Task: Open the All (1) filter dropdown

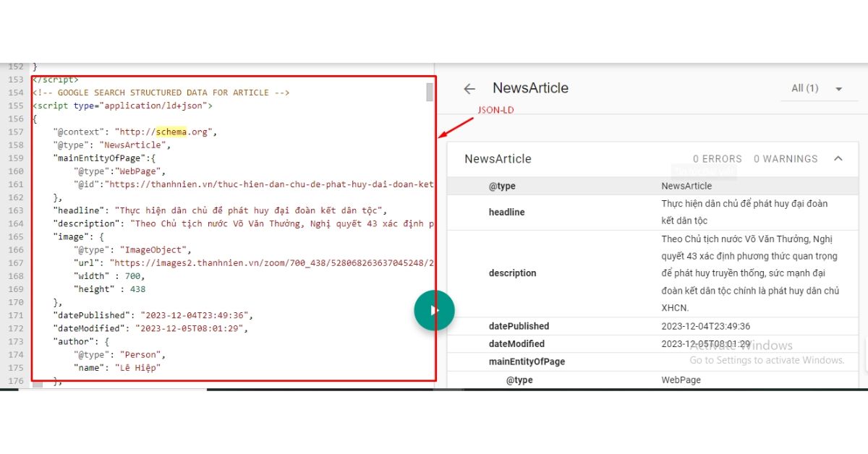Action: click(x=817, y=88)
